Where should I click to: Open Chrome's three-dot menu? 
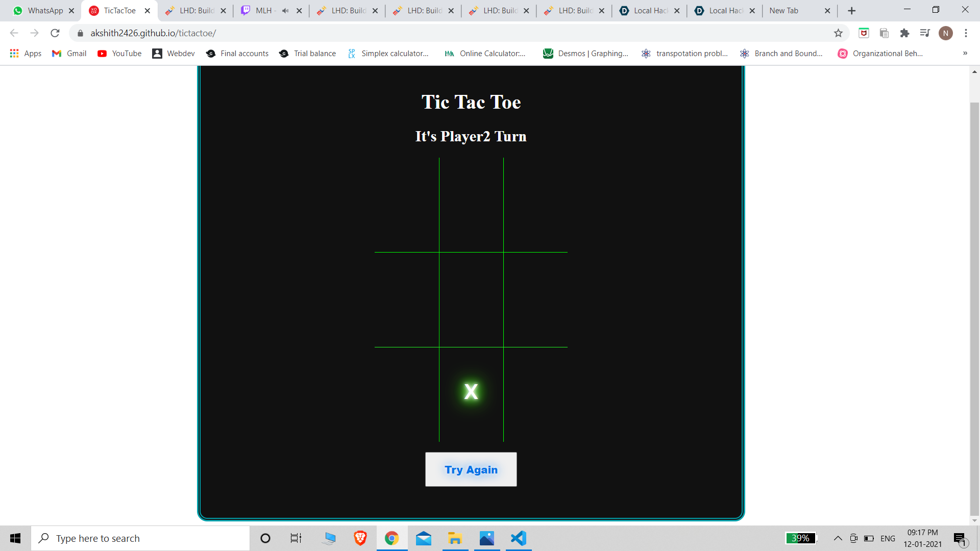tap(966, 33)
